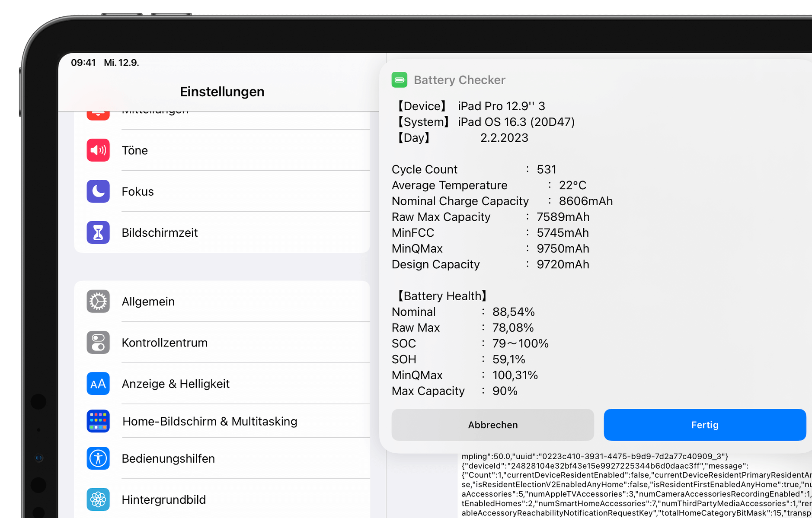
Task: Open the Allgemein settings row
Action: click(x=222, y=301)
